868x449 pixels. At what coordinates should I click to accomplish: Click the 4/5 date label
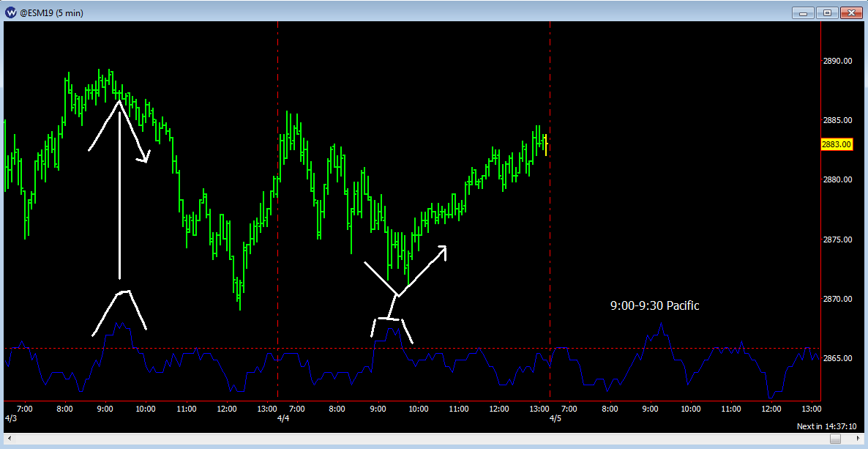point(555,418)
